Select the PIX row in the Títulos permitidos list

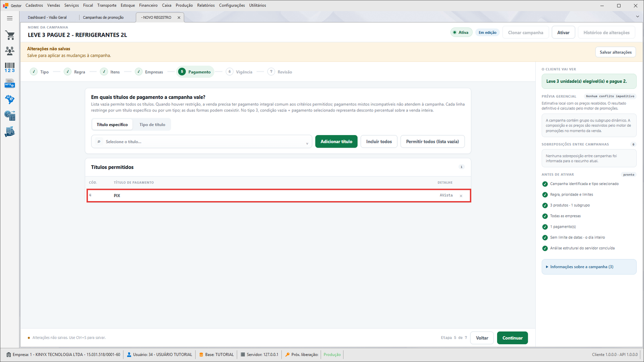click(x=279, y=195)
